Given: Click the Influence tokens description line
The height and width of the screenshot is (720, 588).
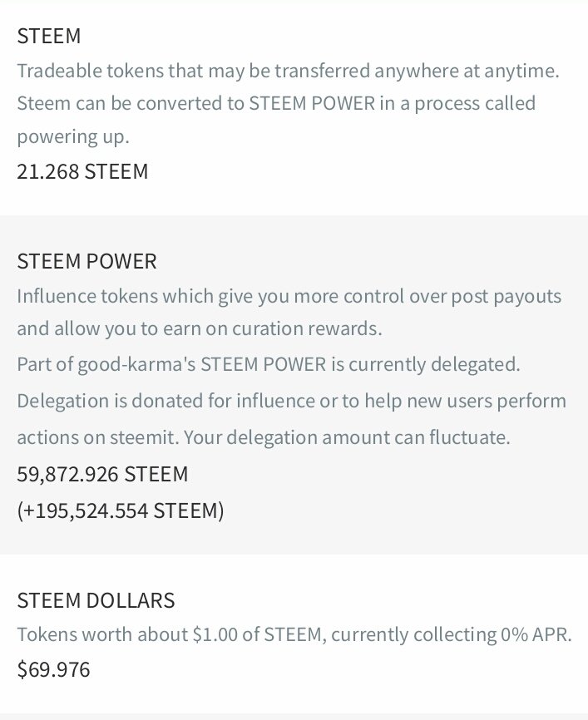Looking at the screenshot, I should click(x=289, y=296).
